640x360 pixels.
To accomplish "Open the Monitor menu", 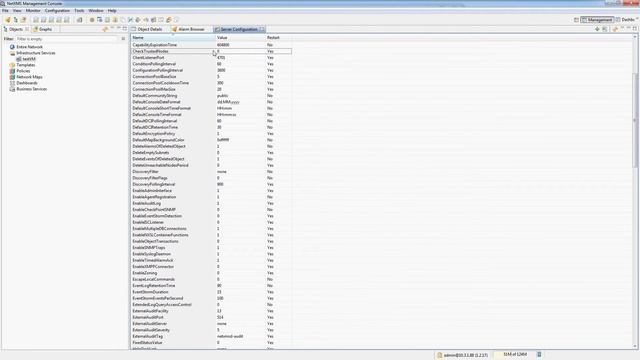I will coord(33,11).
